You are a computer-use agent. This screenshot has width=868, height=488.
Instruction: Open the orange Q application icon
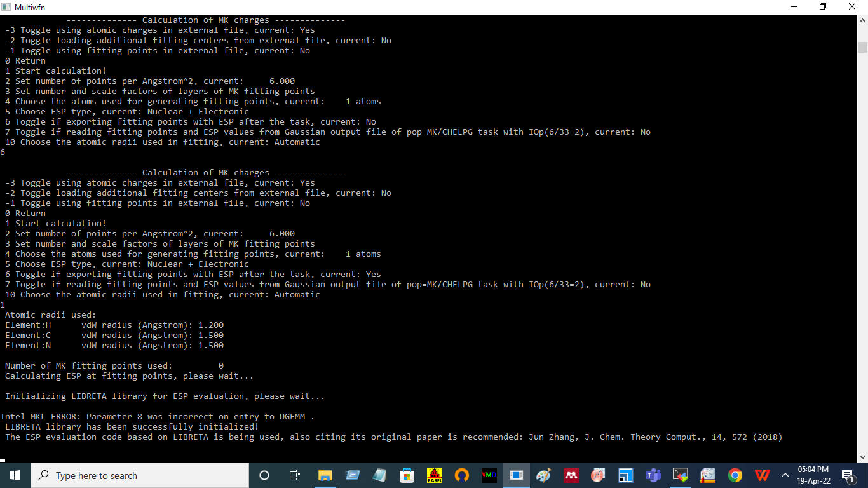462,475
